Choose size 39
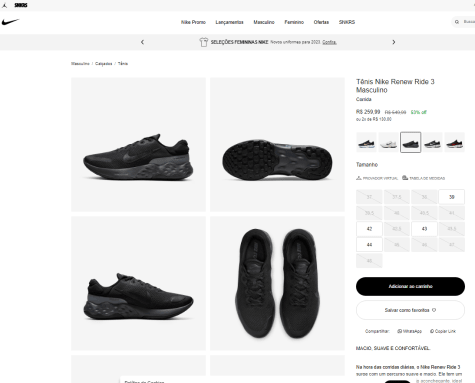This screenshot has height=383, width=475. pyautogui.click(x=452, y=197)
